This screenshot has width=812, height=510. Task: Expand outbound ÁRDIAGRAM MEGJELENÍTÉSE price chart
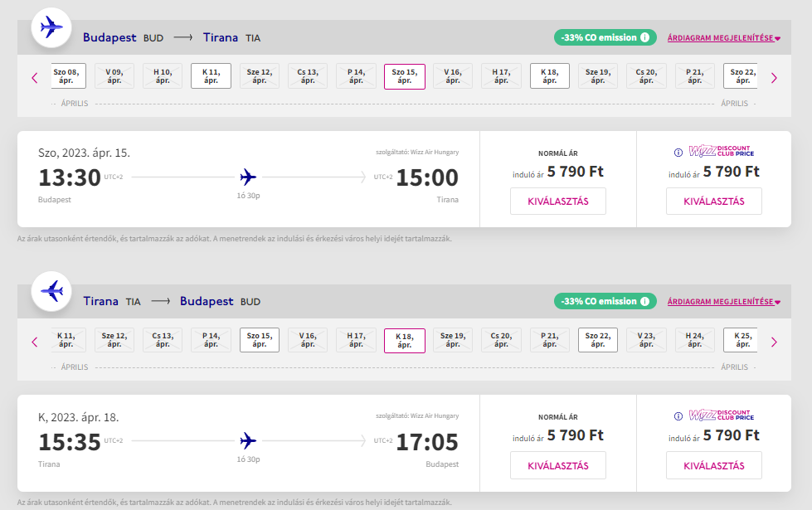(x=723, y=38)
